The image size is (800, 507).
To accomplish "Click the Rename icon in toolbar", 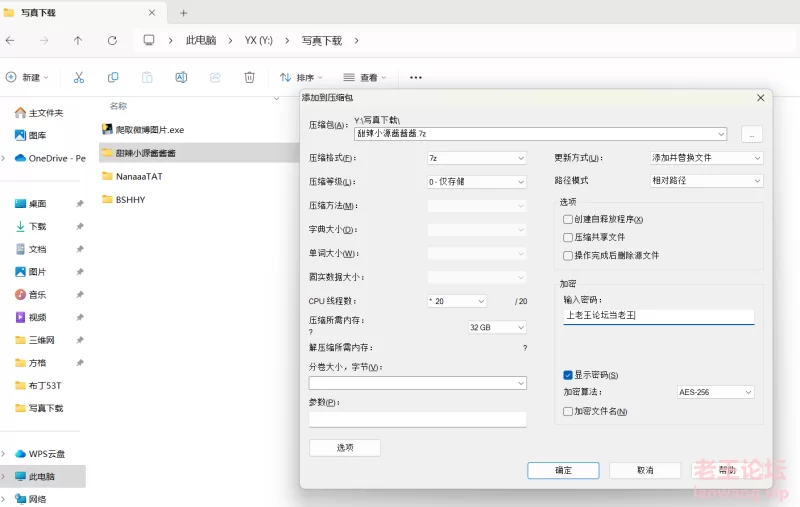I will 181,77.
